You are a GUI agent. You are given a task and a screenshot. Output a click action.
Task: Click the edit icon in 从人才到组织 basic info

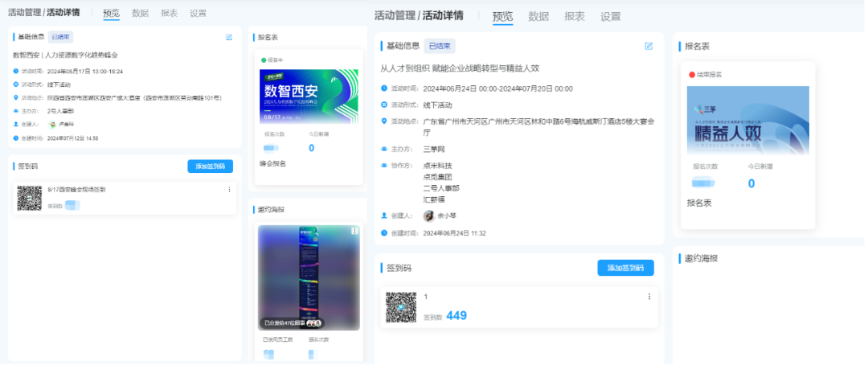[x=649, y=46]
